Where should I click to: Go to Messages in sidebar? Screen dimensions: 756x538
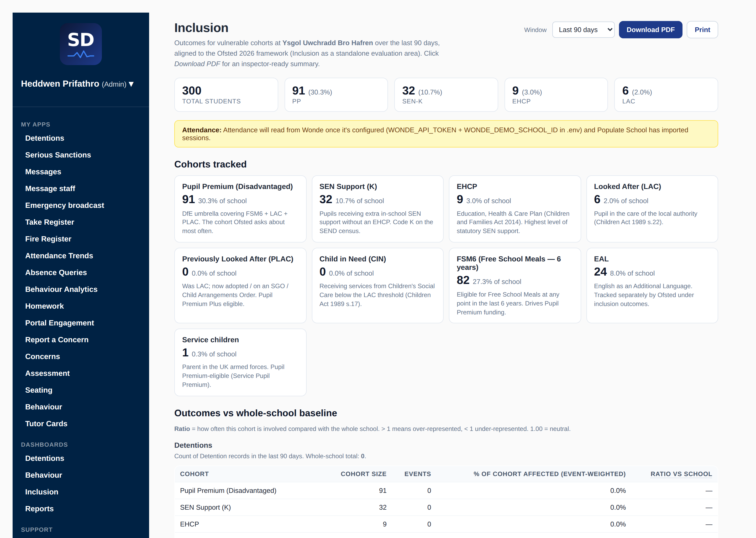[x=43, y=172]
